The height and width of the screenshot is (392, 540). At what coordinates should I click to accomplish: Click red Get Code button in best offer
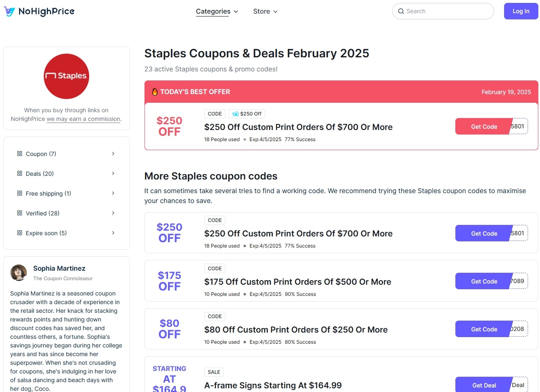pyautogui.click(x=484, y=126)
